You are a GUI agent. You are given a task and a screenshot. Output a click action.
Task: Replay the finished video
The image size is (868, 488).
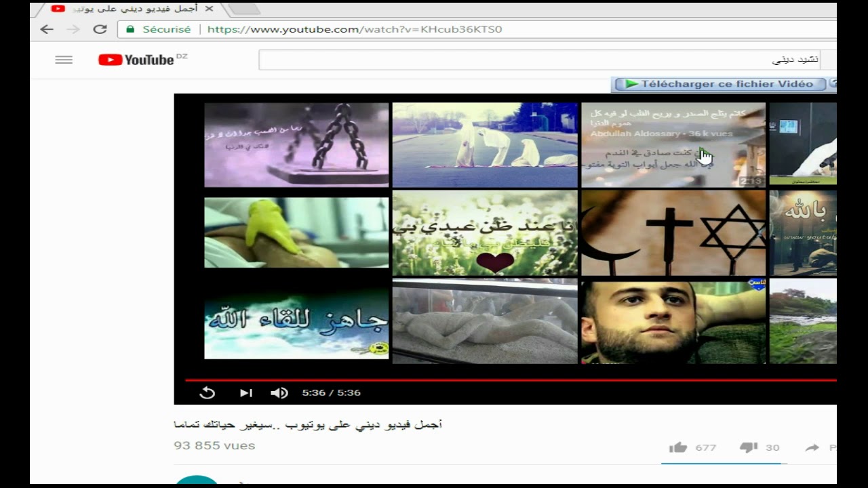click(208, 392)
